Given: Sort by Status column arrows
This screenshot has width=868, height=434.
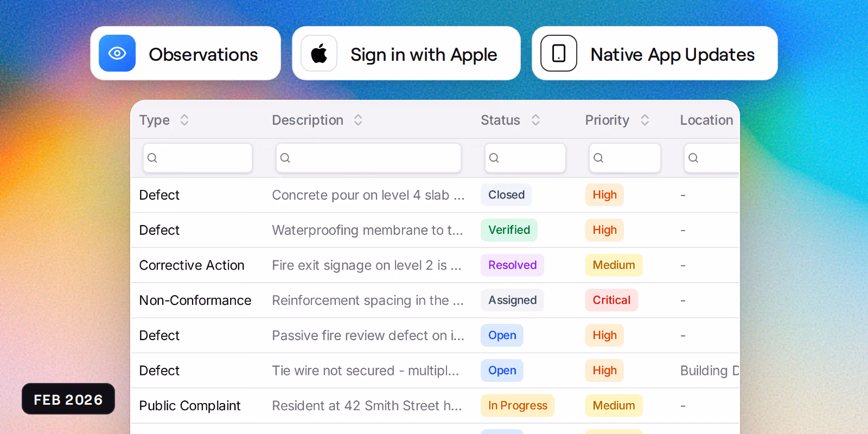Looking at the screenshot, I should 535,120.
